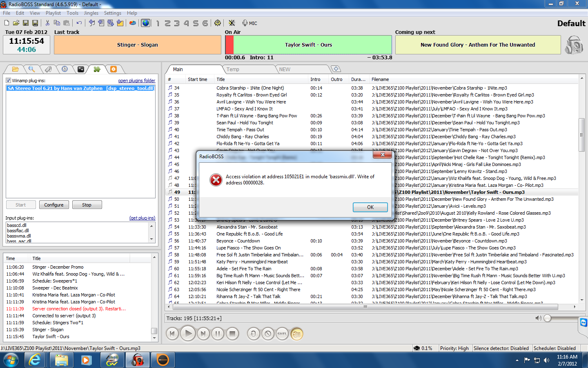This screenshot has width=588, height=368.
Task: Click the pie chart report icon
Action: [x=133, y=23]
